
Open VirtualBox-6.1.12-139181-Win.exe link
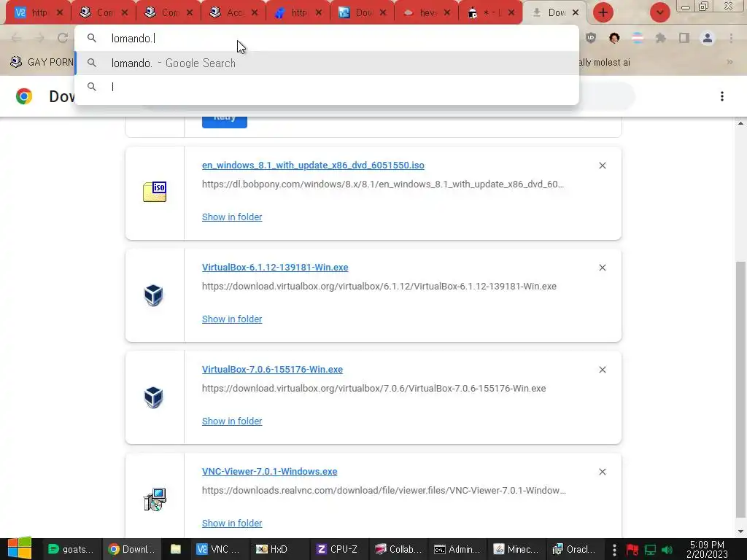[275, 268]
